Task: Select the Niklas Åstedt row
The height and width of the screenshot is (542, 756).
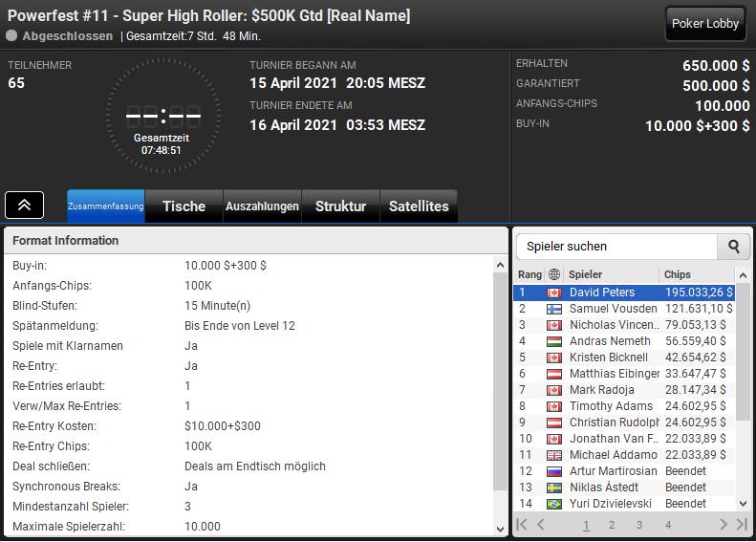Action: click(624, 488)
